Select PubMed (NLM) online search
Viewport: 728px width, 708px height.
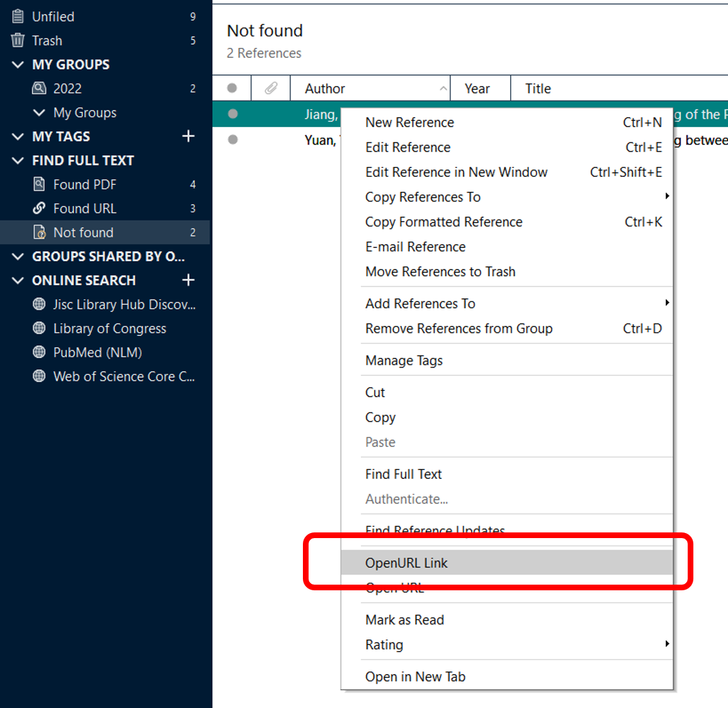click(x=105, y=352)
